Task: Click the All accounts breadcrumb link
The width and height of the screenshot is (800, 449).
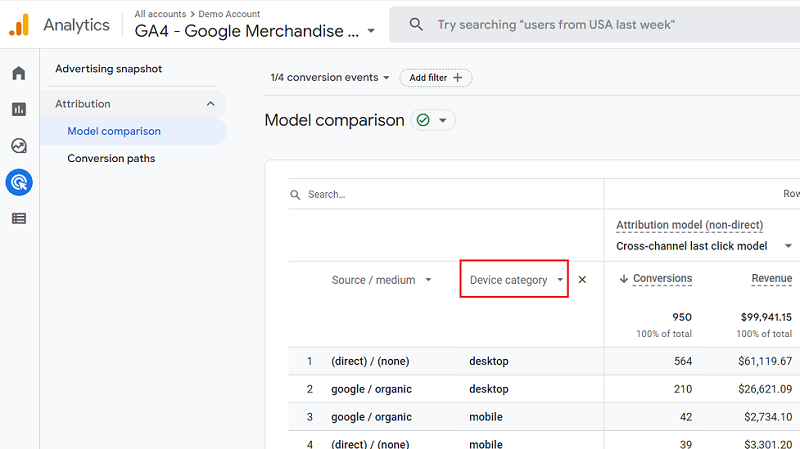Action: click(160, 14)
